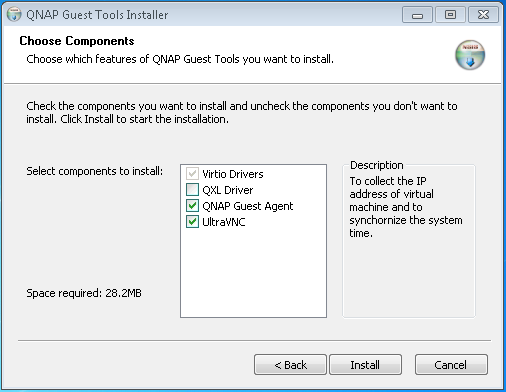The height and width of the screenshot is (392, 506).
Task: Click the QNAP installer title bar icon
Action: pos(14,15)
